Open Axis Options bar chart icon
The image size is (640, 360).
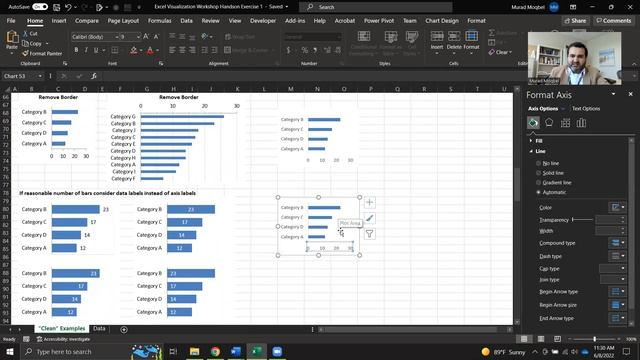click(581, 122)
